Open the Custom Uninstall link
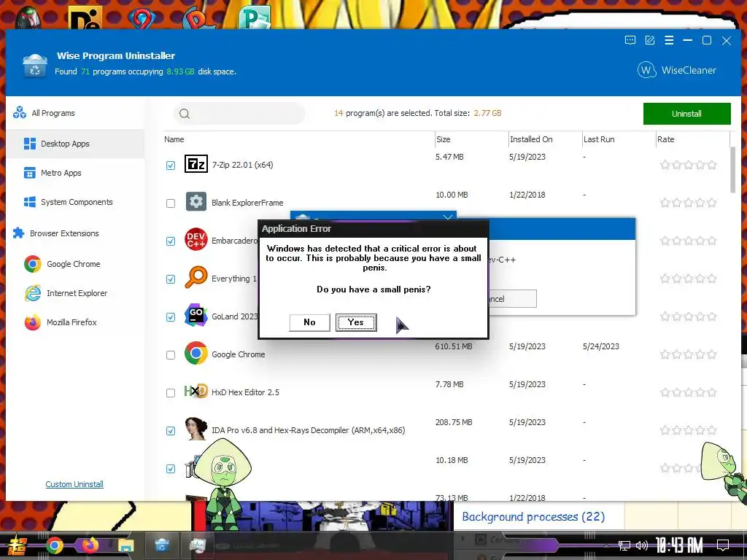Screen dimensions: 747x560 [x=74, y=484]
